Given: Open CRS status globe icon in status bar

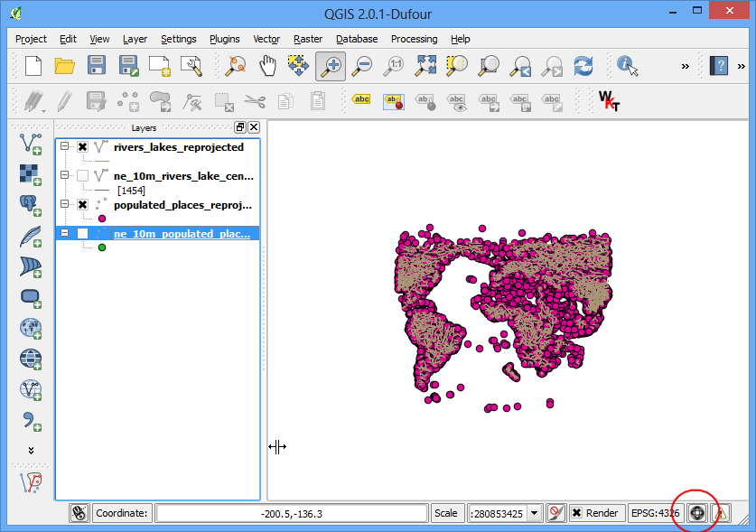Looking at the screenshot, I should pyautogui.click(x=697, y=513).
